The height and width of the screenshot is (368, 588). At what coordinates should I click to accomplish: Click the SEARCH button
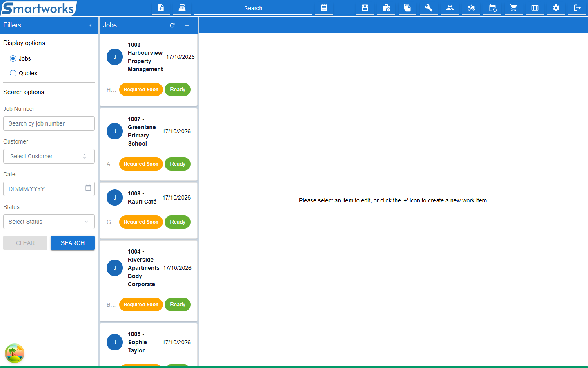pyautogui.click(x=73, y=243)
